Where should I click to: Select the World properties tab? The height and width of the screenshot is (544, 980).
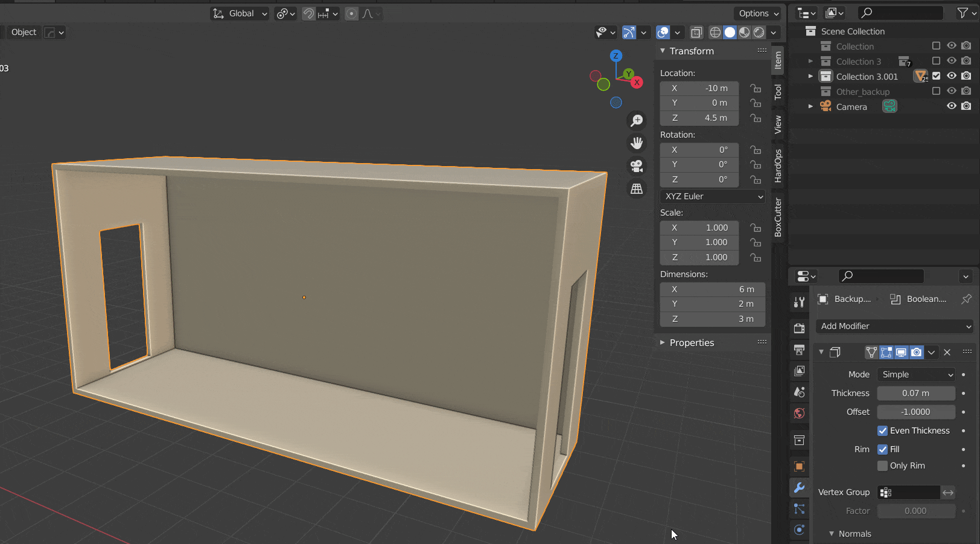[799, 414]
